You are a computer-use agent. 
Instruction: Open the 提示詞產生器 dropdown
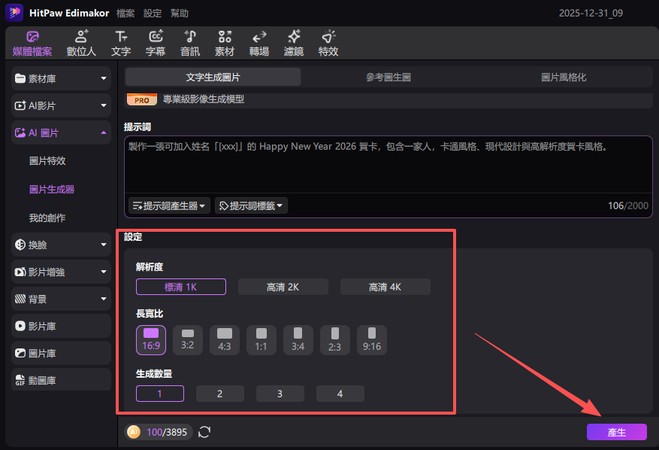(169, 206)
